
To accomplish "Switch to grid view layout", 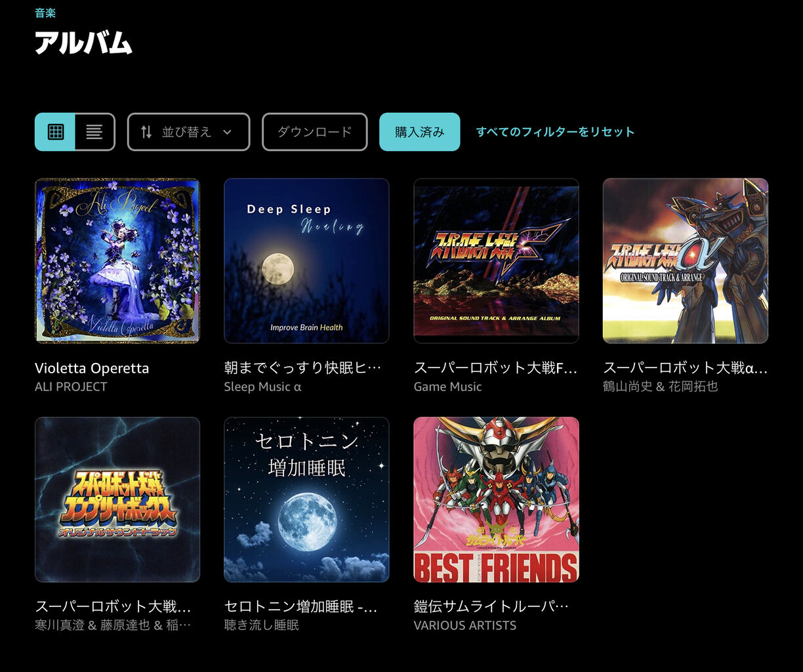I will (55, 132).
